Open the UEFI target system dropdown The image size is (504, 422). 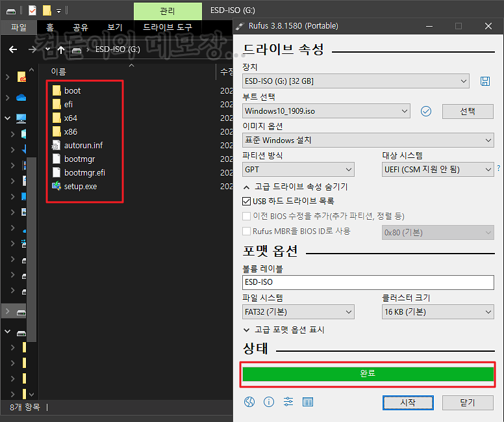(x=438, y=170)
